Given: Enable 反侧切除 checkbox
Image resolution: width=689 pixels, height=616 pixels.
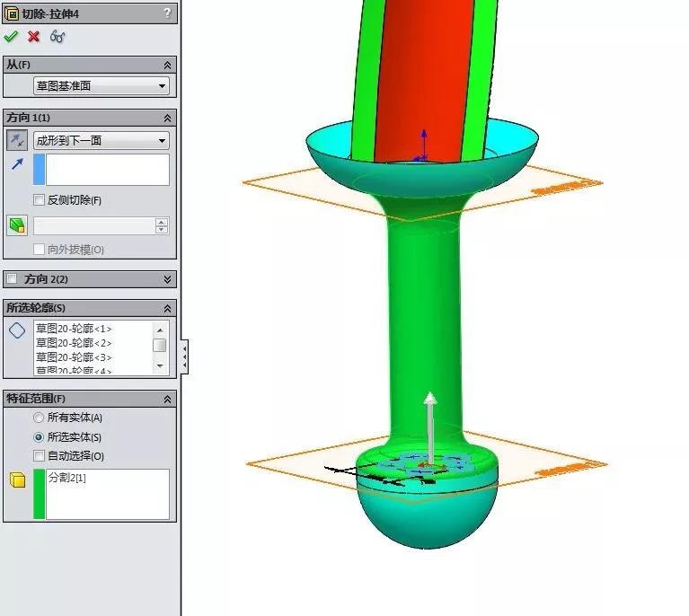Looking at the screenshot, I should click(x=40, y=200).
